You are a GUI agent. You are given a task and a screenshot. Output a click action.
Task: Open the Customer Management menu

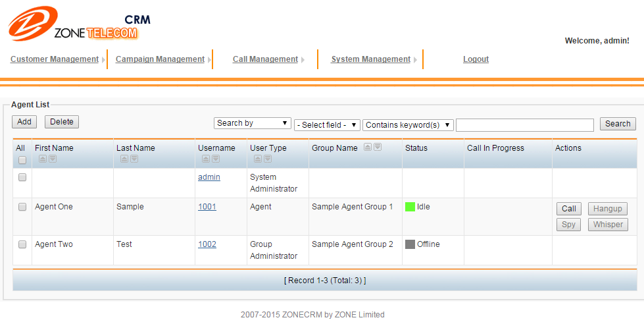click(x=55, y=59)
